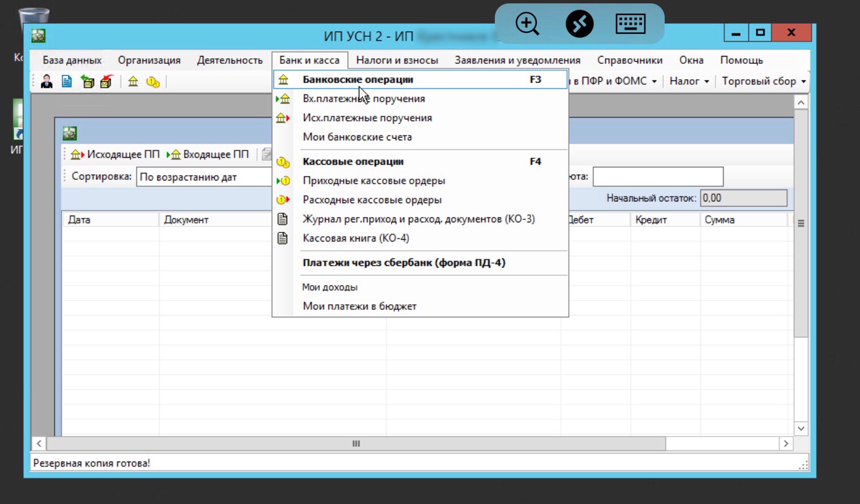Open the Налоги и взносы menu

click(x=397, y=60)
